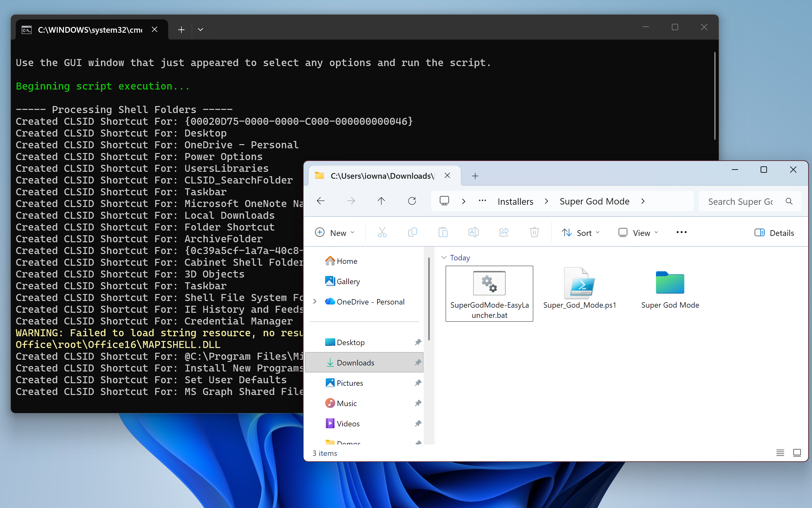Viewport: 812px width, 508px height.
Task: Click the Share icon in toolbar
Action: (504, 232)
